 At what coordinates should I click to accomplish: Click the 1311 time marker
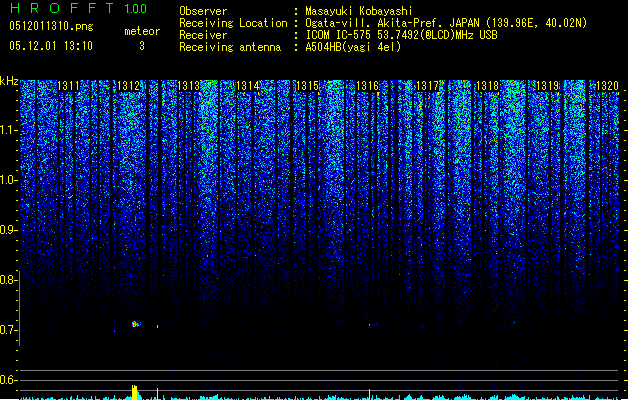click(x=69, y=85)
